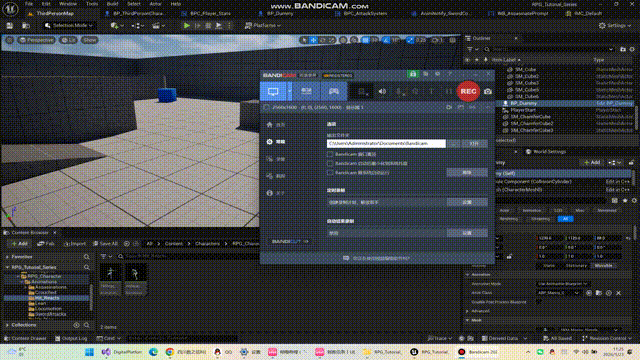Click the viewport options hamburger menu icon
The height and width of the screenshot is (360, 640).
coord(9,40)
